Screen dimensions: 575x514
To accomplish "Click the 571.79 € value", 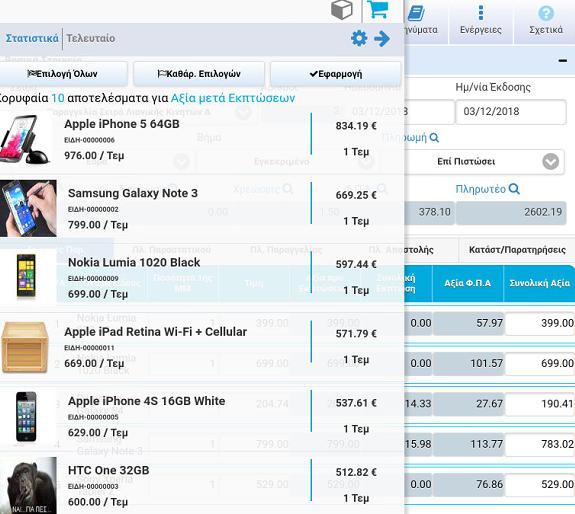I will coord(356,334).
